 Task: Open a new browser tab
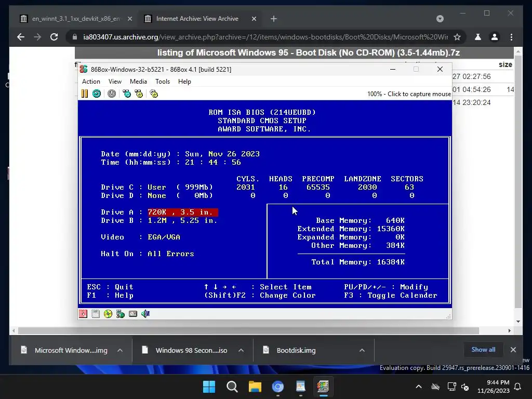click(274, 19)
